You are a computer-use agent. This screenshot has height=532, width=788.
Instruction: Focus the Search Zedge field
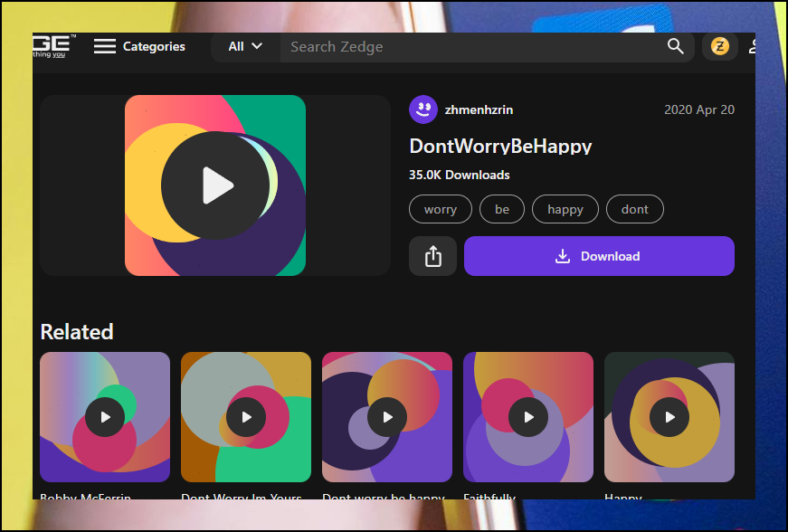(x=472, y=47)
